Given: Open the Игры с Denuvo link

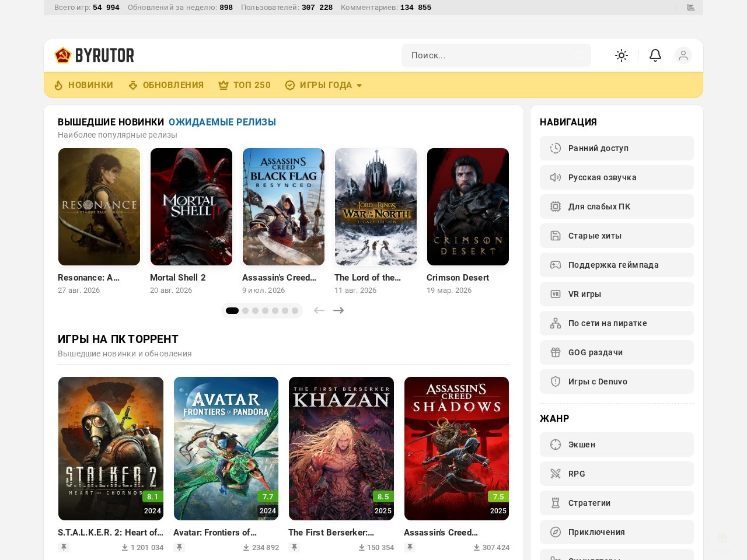Looking at the screenshot, I should pos(617,381).
